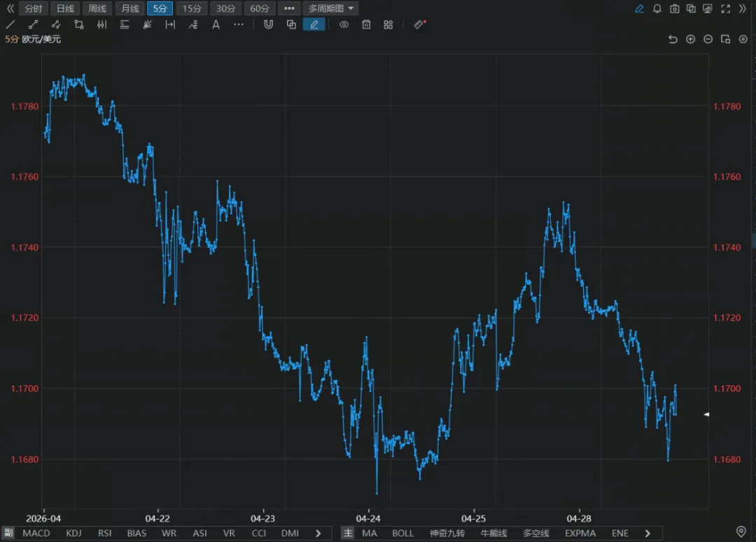This screenshot has width=756, height=542.
Task: Open chart settings hexagon icon
Action: tap(743, 39)
